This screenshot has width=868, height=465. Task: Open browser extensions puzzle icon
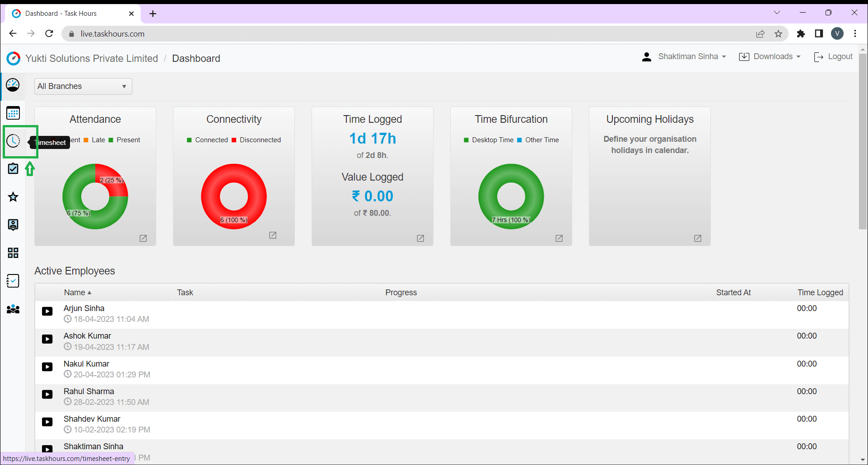[801, 34]
